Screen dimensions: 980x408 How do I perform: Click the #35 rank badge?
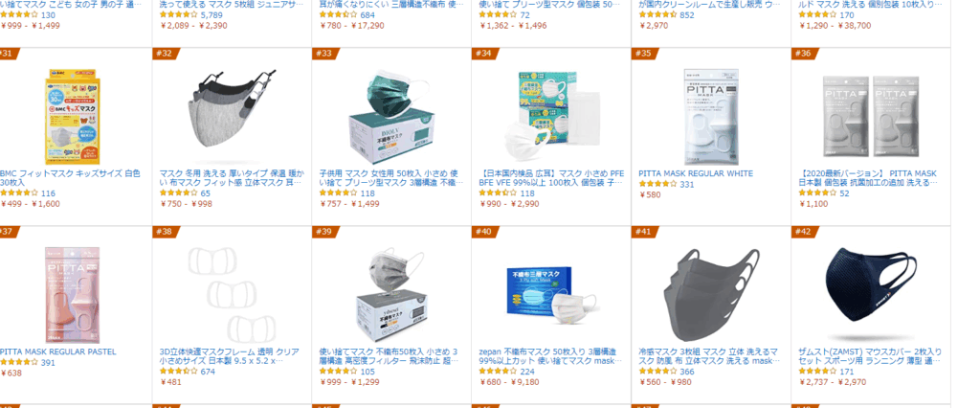point(642,54)
